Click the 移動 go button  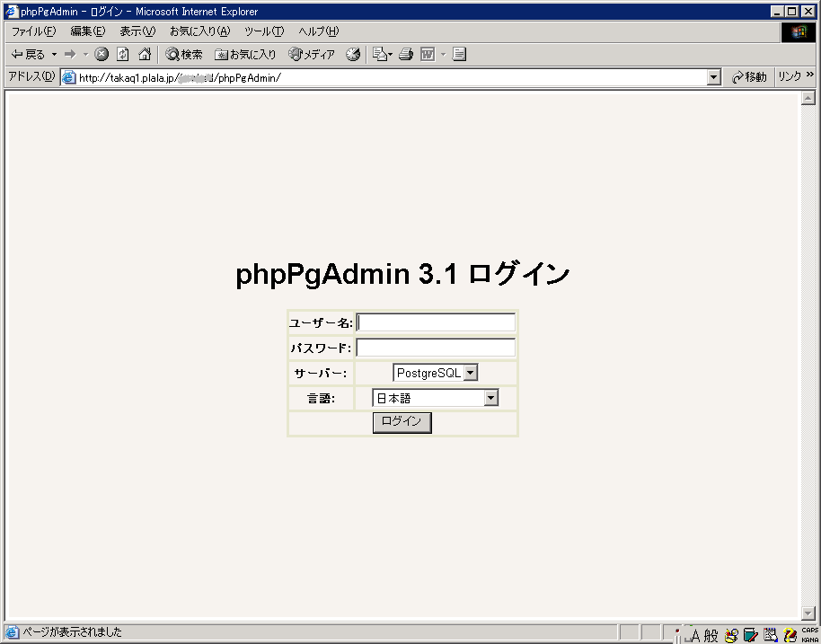click(749, 77)
